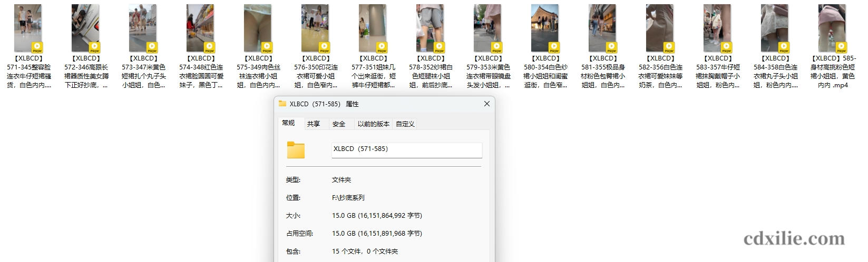This screenshot has width=868, height=262.
Task: Switch to the 安全 tab
Action: pos(339,124)
